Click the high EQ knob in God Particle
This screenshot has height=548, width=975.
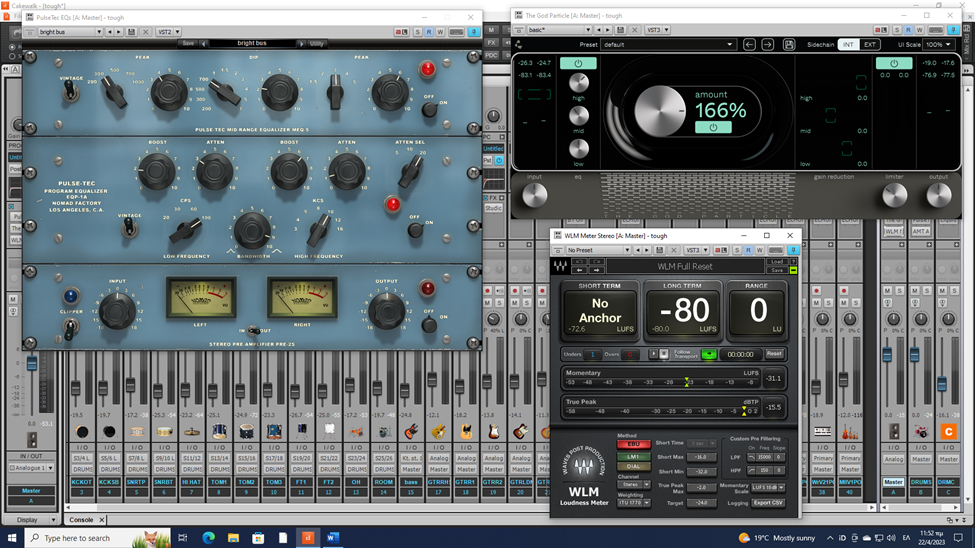click(x=578, y=83)
